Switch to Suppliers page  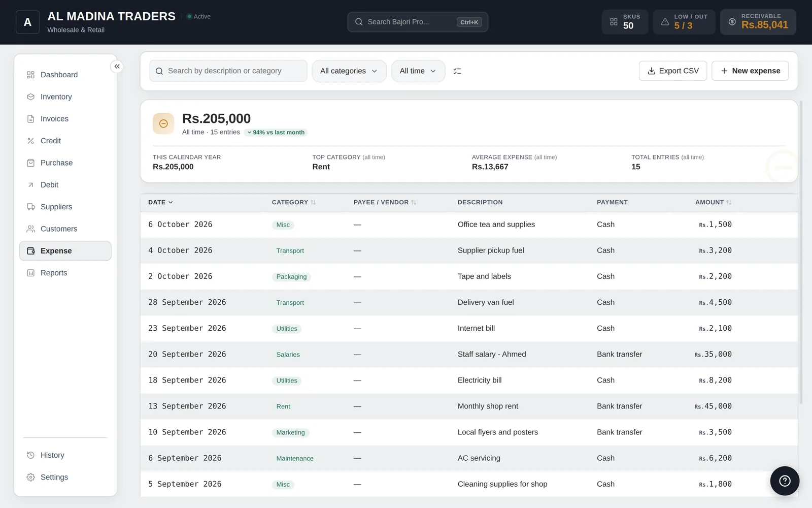pyautogui.click(x=65, y=207)
